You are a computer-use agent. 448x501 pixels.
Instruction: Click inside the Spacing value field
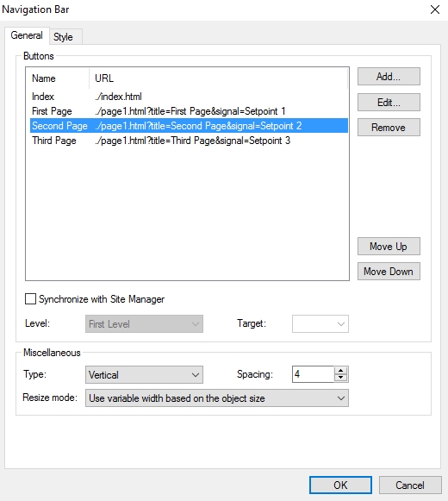[313, 374]
